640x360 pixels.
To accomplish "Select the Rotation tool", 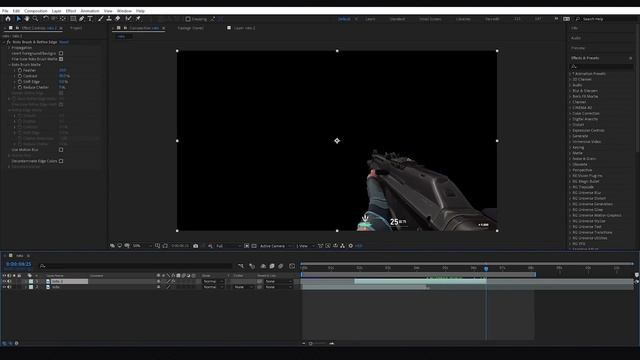I will tap(46, 19).
